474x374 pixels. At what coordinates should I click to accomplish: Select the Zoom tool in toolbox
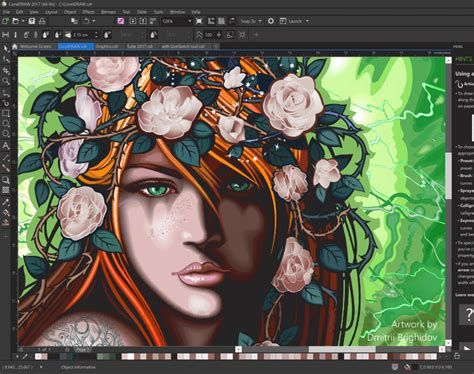coord(6,81)
